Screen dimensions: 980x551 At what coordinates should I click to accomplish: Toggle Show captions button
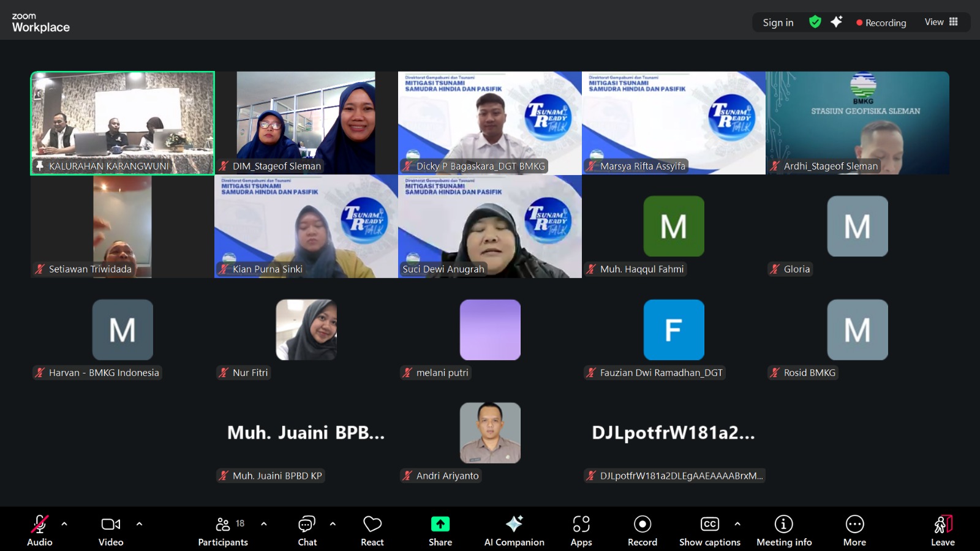pyautogui.click(x=709, y=530)
